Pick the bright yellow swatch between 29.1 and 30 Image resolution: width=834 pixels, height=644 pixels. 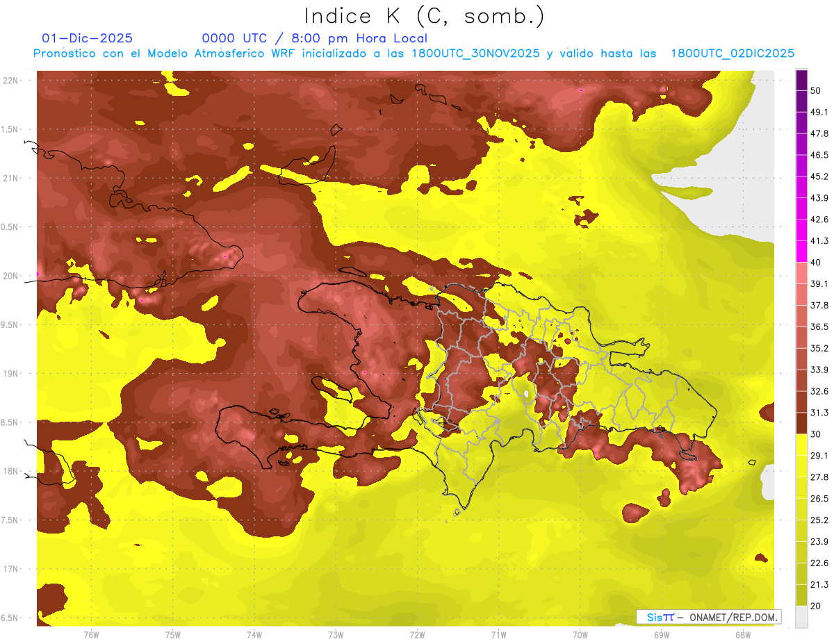(x=801, y=445)
